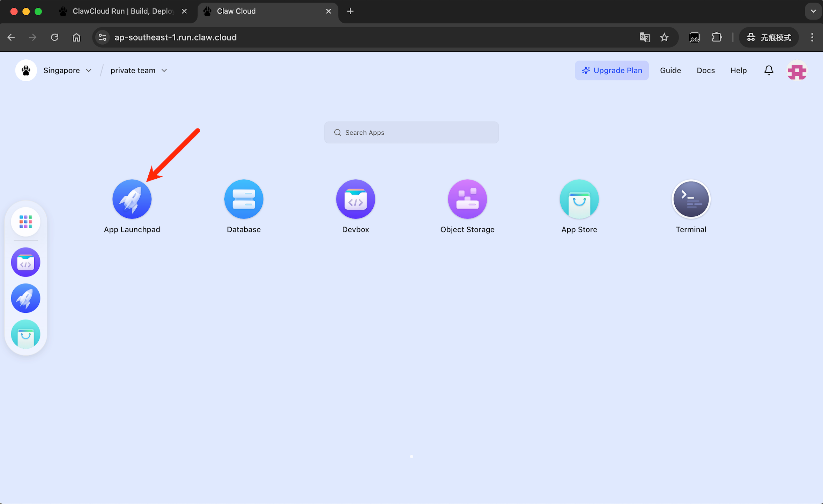Open the Docs link
Image resolution: width=823 pixels, height=504 pixels.
(x=705, y=71)
